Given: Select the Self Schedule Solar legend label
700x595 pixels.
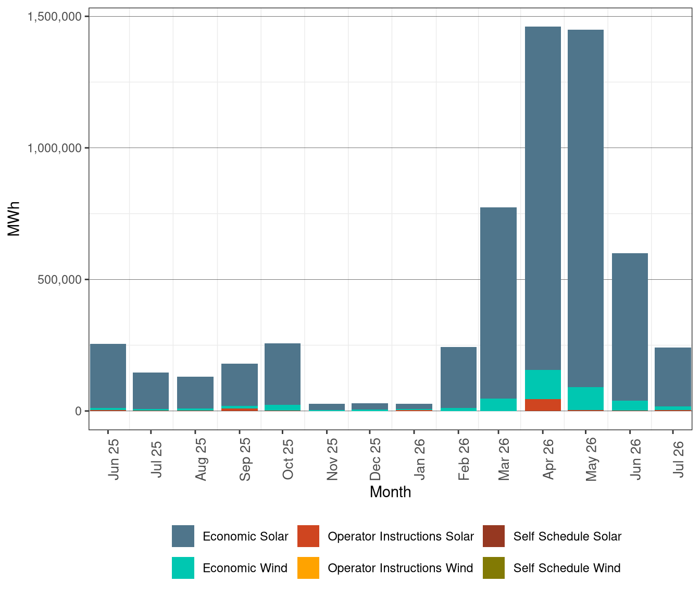Looking at the screenshot, I should coord(567,536).
